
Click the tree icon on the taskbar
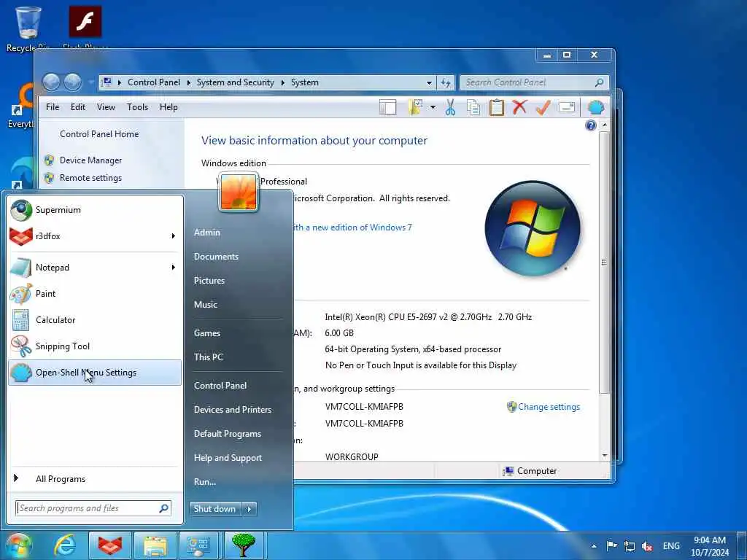tap(244, 545)
